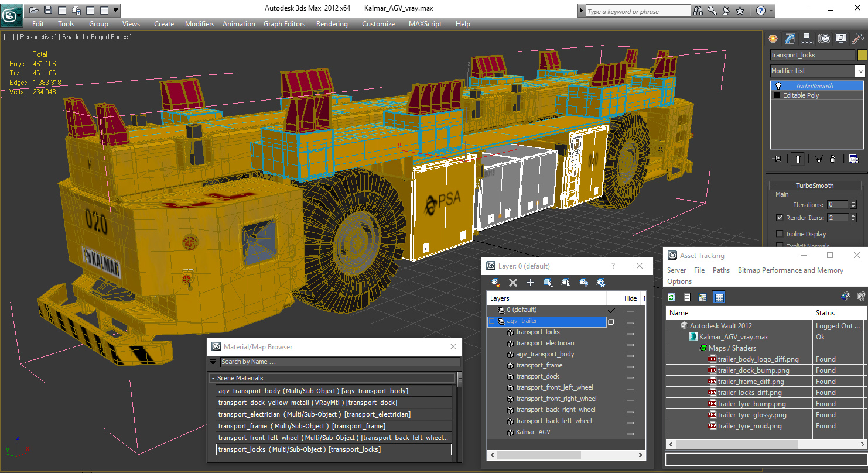Toggle the Render Iters checkbox
Image resolution: width=868 pixels, height=474 pixels.
[x=780, y=217]
